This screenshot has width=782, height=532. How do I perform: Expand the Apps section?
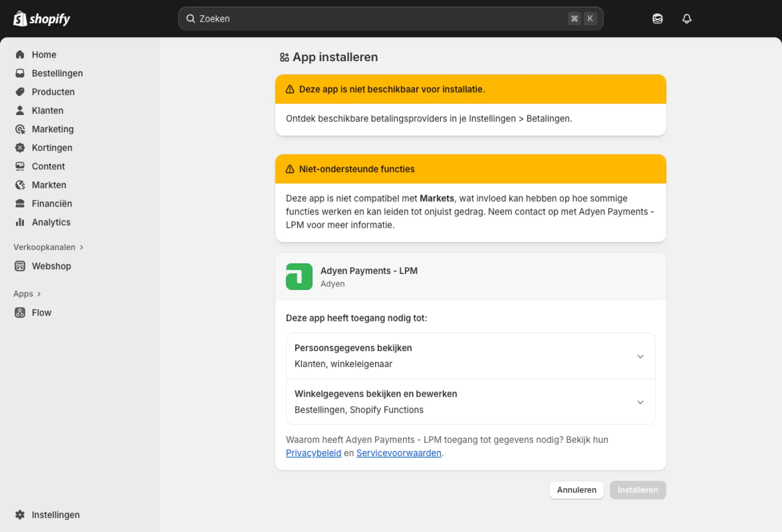27,294
